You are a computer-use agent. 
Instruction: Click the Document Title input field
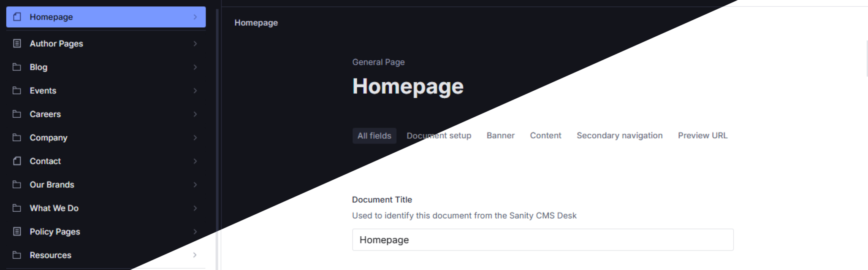pyautogui.click(x=542, y=240)
